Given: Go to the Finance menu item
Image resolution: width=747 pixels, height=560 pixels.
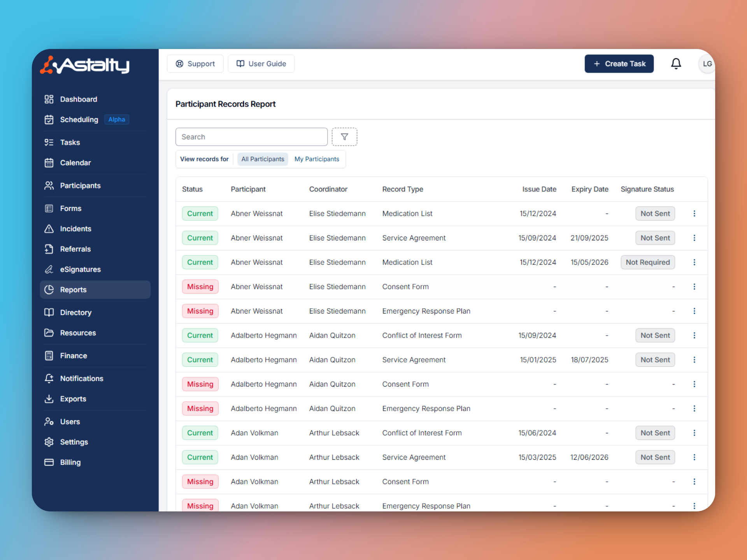Looking at the screenshot, I should (74, 356).
